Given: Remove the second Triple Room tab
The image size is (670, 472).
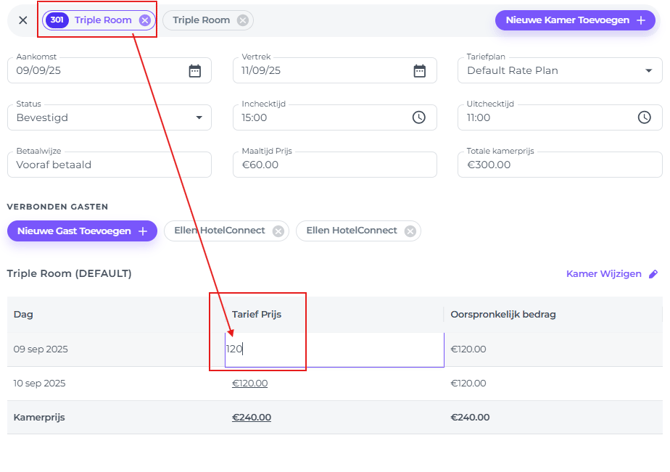Looking at the screenshot, I should pyautogui.click(x=243, y=20).
